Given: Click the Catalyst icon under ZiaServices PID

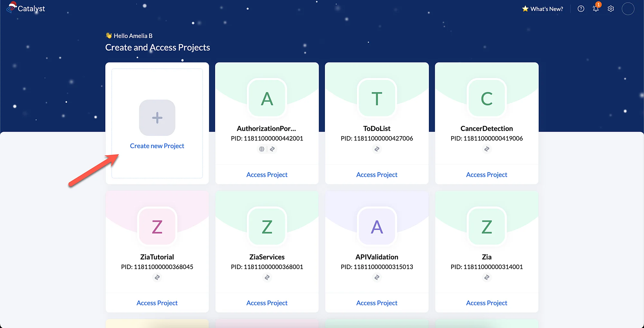Looking at the screenshot, I should click(x=267, y=277).
